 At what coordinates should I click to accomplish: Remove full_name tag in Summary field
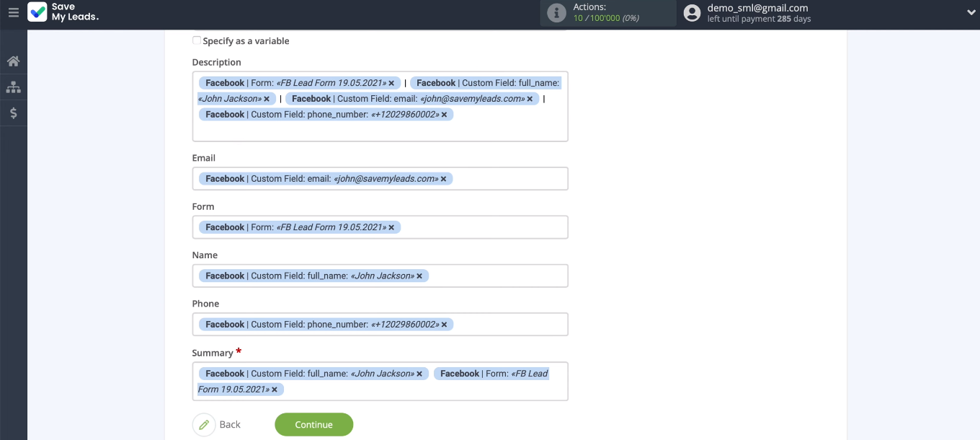(x=419, y=374)
